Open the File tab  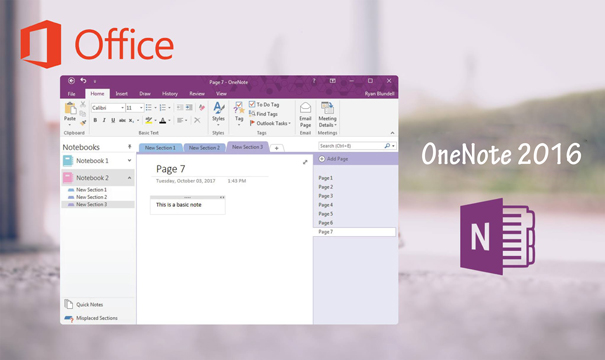[x=72, y=94]
